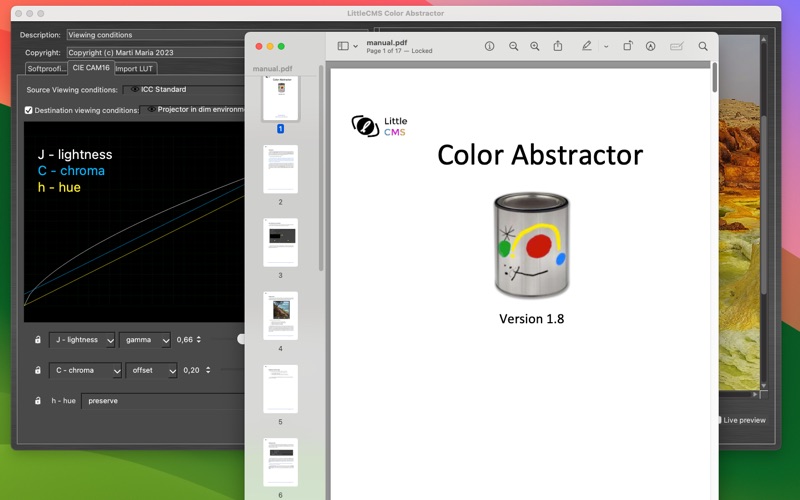Screen dimensions: 800x500
Task: Open sidebar view options chevron in Preview
Action: point(356,46)
